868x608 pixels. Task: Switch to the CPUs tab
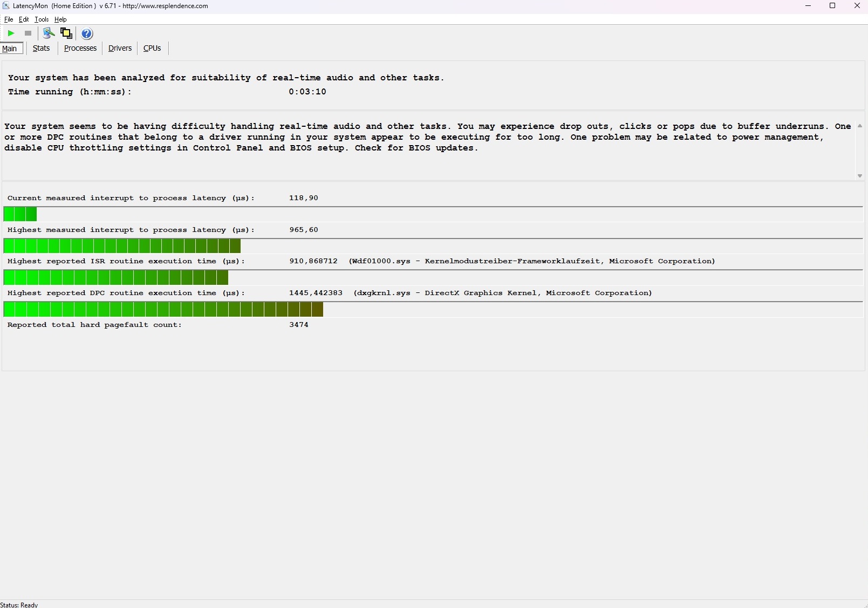(x=152, y=48)
